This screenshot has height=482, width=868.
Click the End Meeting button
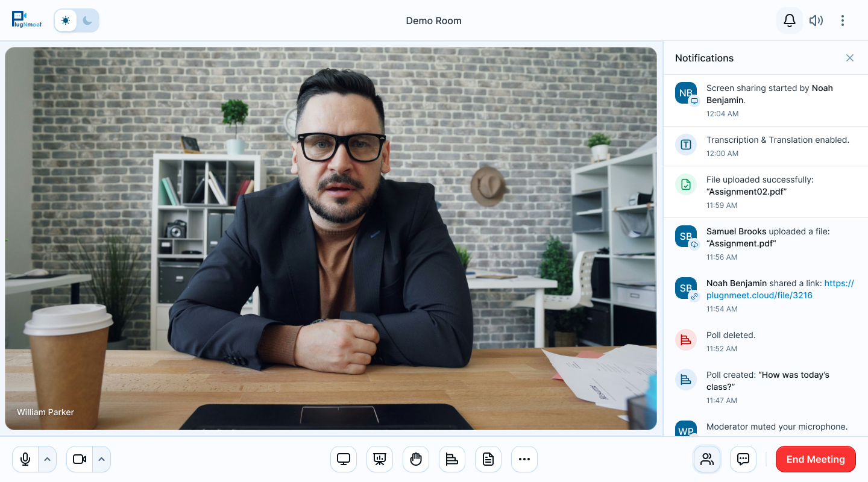pyautogui.click(x=816, y=459)
